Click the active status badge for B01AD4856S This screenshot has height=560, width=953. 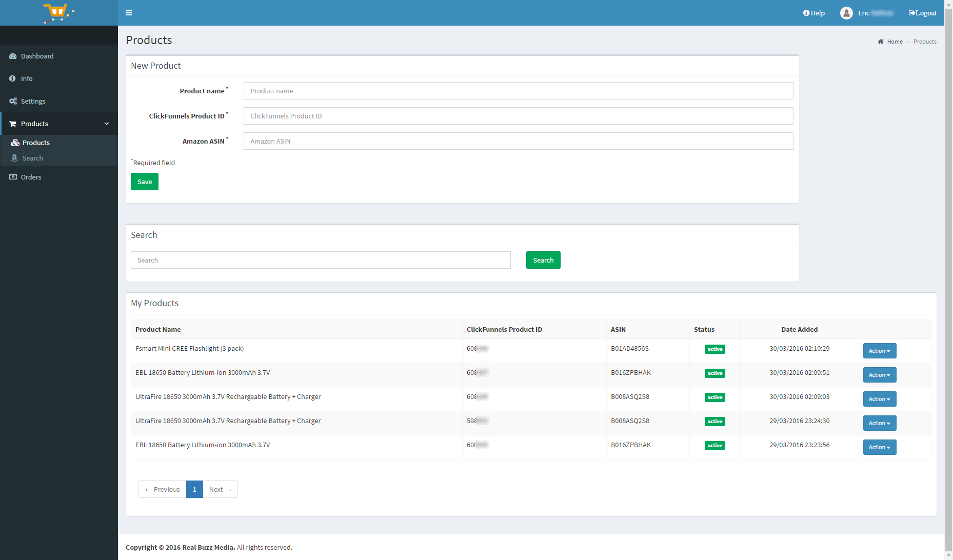(x=715, y=349)
